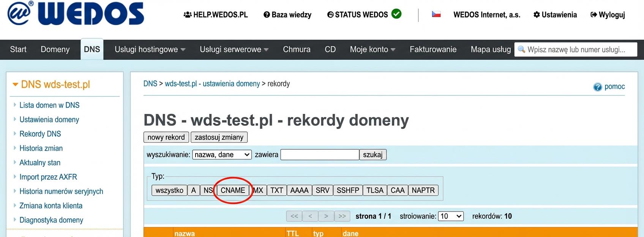The image size is (644, 237).
Task: Collapse the DNS wds-test.pl sidebar section
Action: (51, 84)
